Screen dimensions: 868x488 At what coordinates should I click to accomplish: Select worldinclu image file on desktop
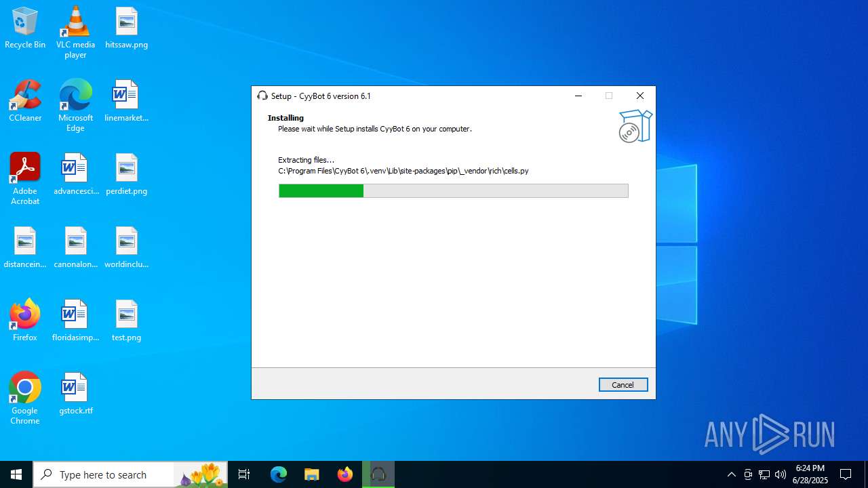pyautogui.click(x=126, y=248)
